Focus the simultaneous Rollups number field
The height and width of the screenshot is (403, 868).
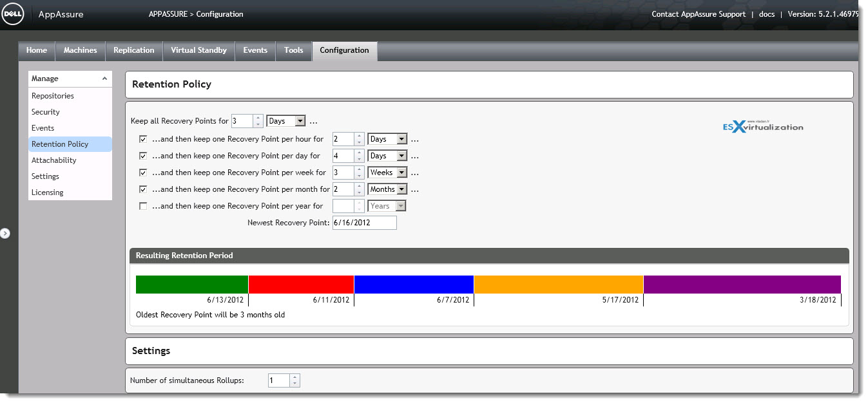point(280,380)
